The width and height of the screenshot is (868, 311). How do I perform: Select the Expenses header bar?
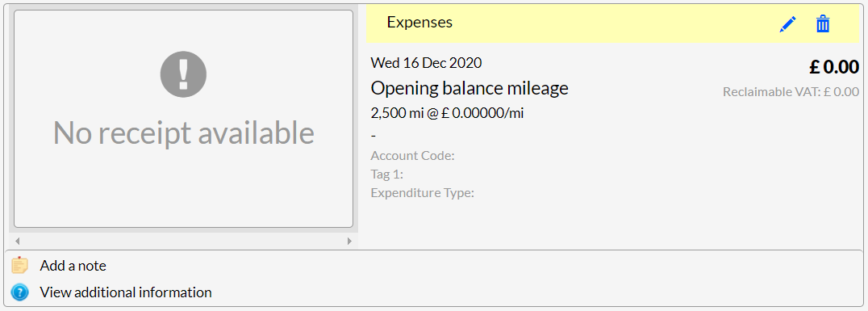[612, 23]
